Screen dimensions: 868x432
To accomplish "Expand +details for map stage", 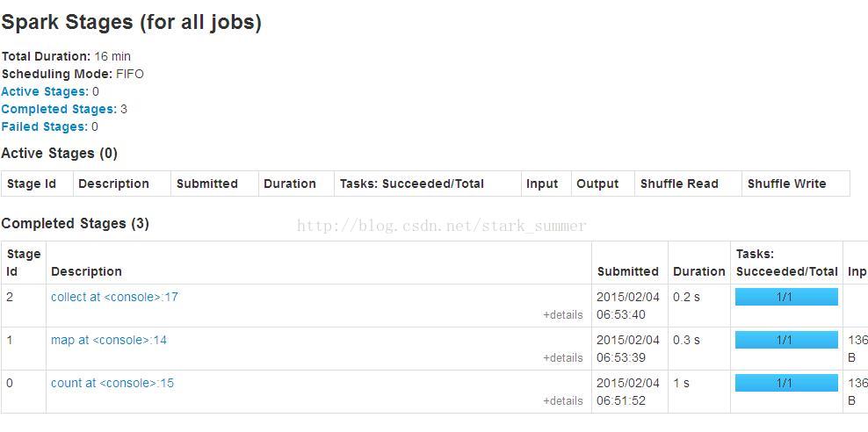I will pos(563,358).
